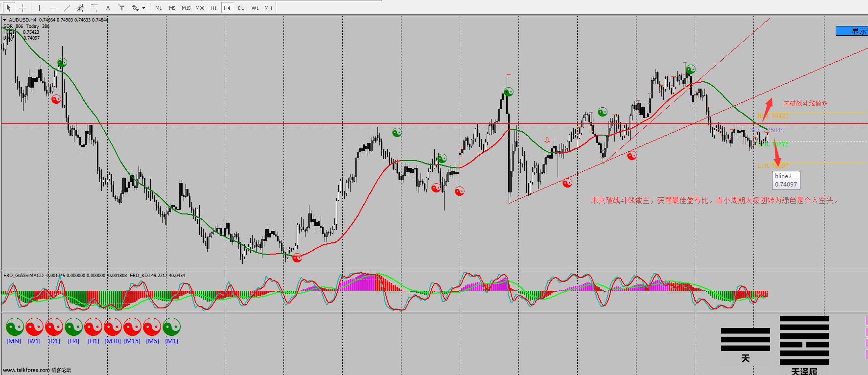
Task: Switch chart to W1 timeframe
Action: (255, 8)
